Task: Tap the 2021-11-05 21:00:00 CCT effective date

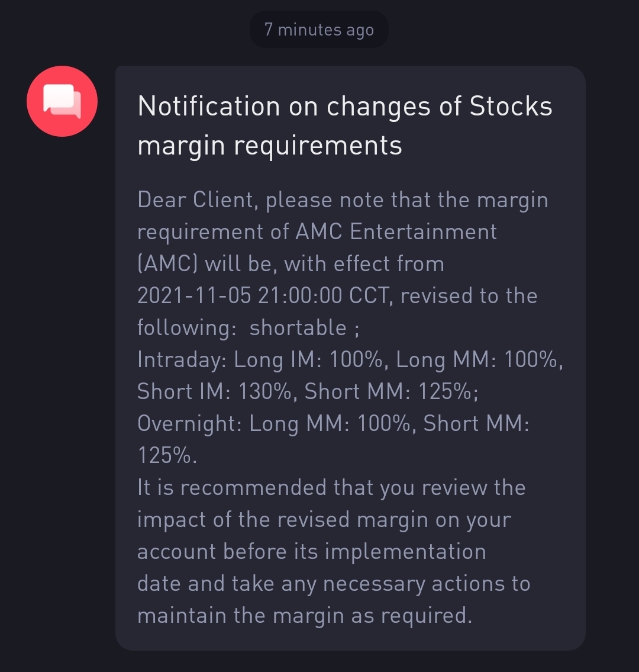Action: [x=263, y=295]
